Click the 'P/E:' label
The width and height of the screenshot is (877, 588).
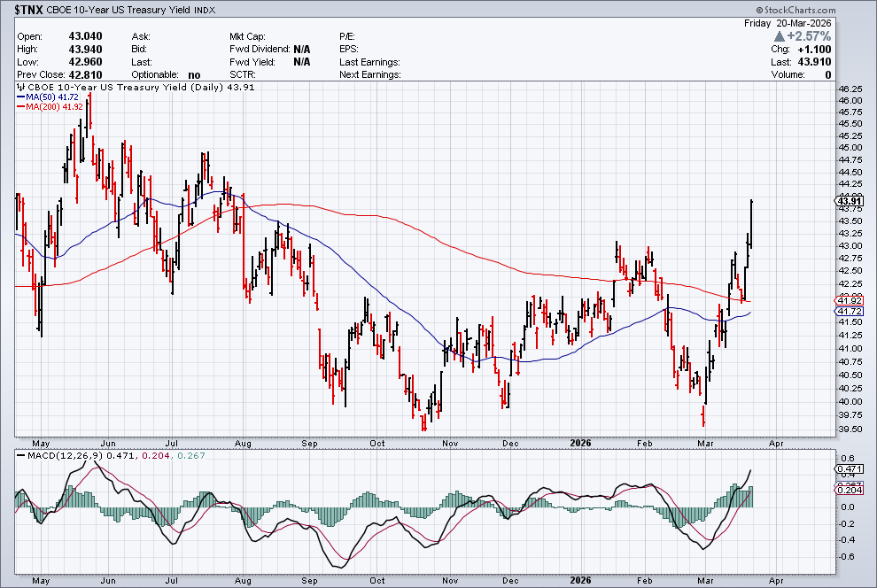coord(346,36)
